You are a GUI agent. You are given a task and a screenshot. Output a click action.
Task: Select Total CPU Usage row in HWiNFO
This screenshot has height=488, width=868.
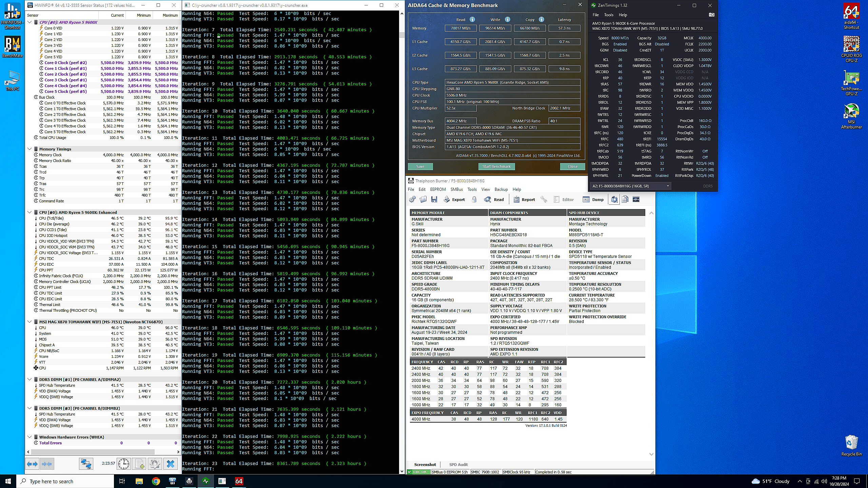pos(103,138)
